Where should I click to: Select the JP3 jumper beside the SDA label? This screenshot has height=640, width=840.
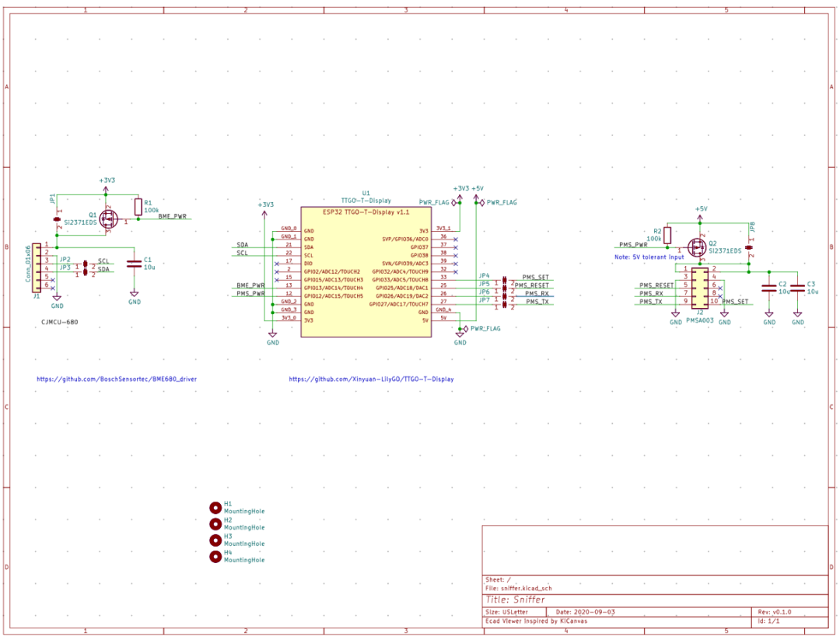click(86, 273)
